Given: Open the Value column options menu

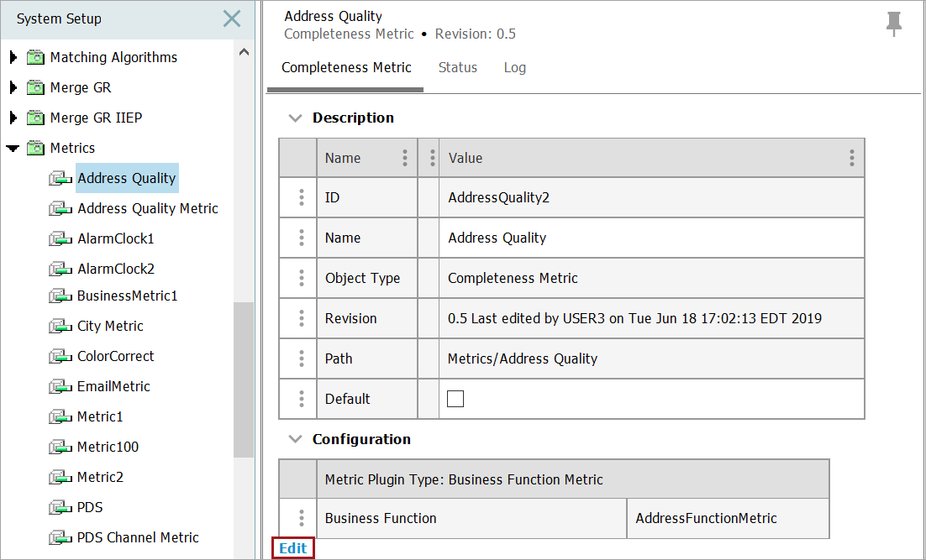Looking at the screenshot, I should tap(851, 158).
